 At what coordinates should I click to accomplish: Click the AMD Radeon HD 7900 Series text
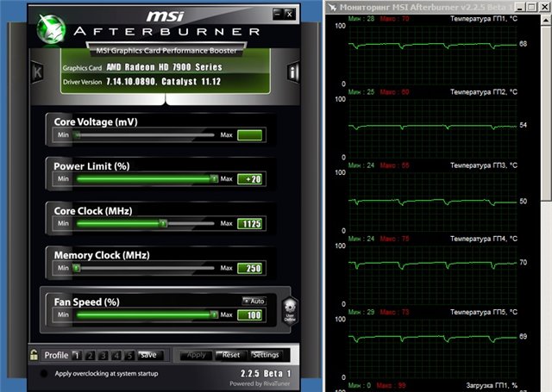click(165, 67)
